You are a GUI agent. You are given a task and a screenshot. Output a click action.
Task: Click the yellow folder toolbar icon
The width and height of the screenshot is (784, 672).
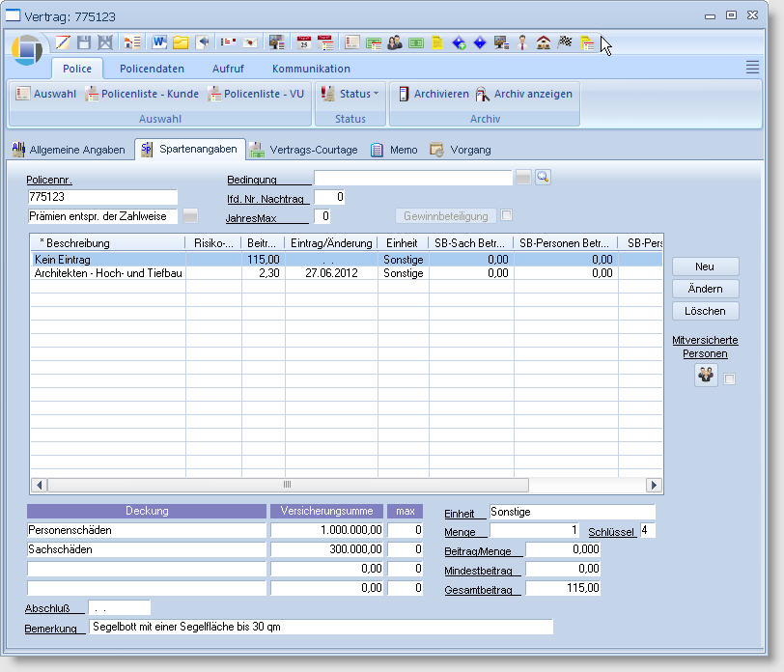181,42
